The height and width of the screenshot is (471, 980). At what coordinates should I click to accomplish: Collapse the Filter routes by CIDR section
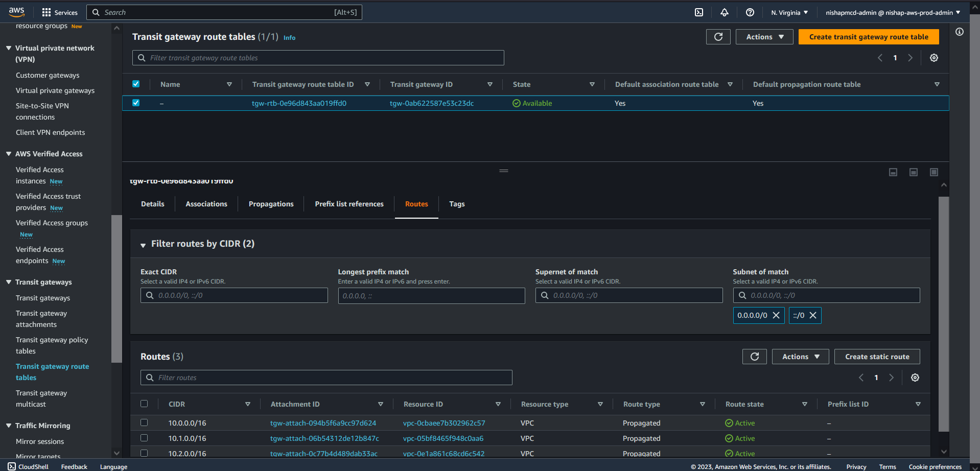click(x=143, y=245)
